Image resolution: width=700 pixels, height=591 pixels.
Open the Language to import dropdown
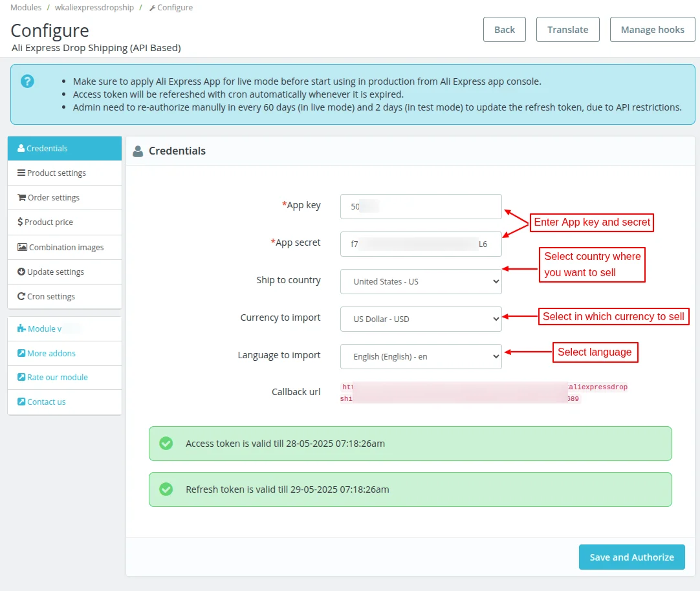421,356
